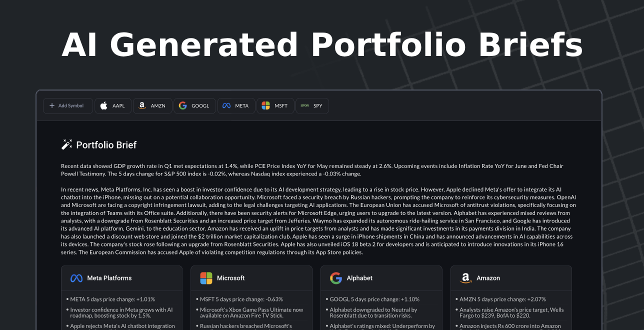
Task: Click 'MSFT 5 days price change: -0.63%'
Action: point(241,299)
